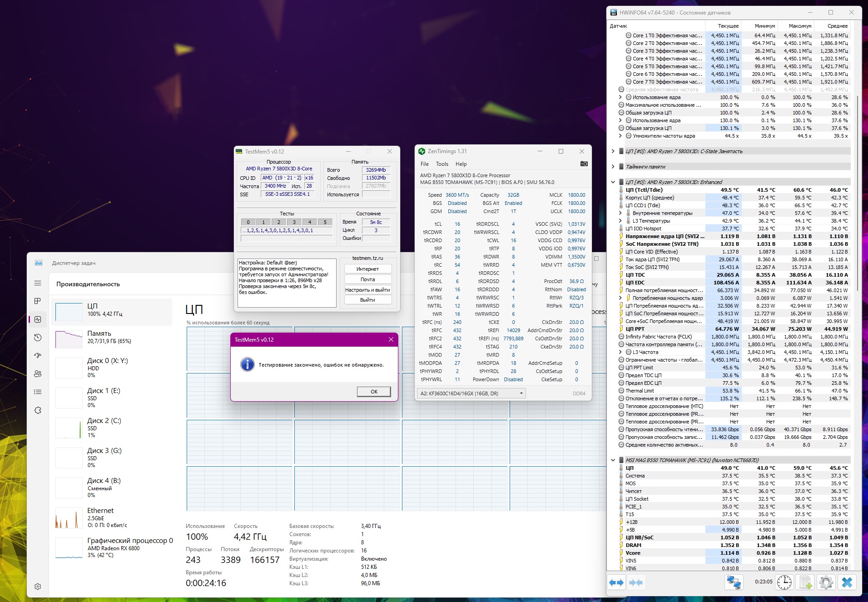The height and width of the screenshot is (602, 868).
Task: Collapse MSI MAG B550 TOMAHAWK sensor section
Action: click(613, 460)
